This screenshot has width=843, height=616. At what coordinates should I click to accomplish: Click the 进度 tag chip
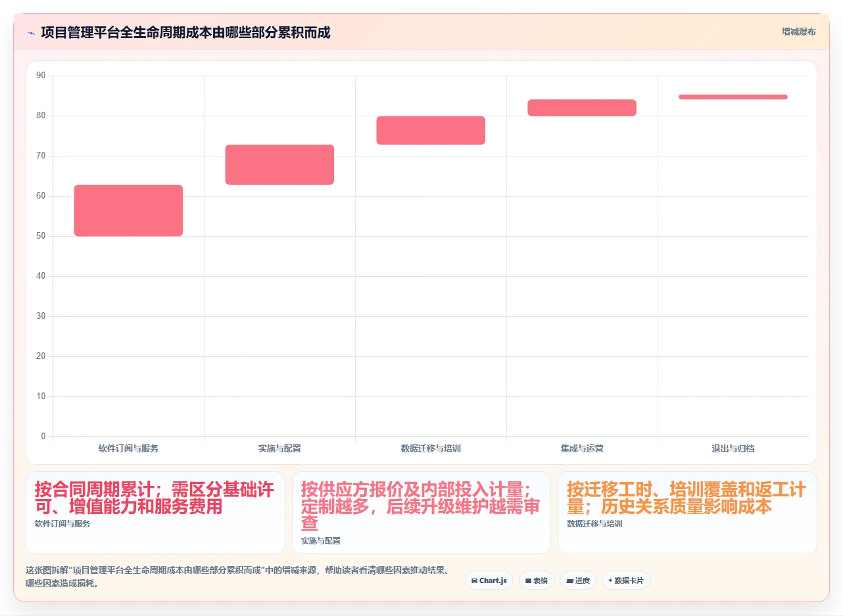[x=578, y=580]
